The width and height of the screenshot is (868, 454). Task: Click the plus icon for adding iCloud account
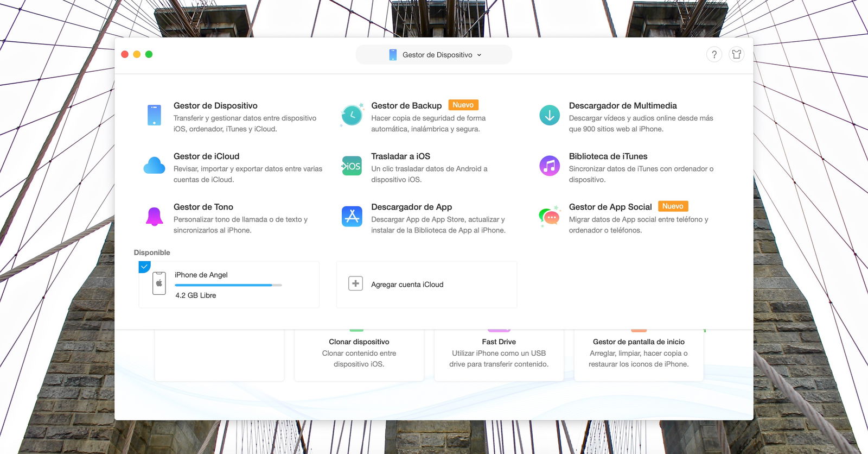355,283
